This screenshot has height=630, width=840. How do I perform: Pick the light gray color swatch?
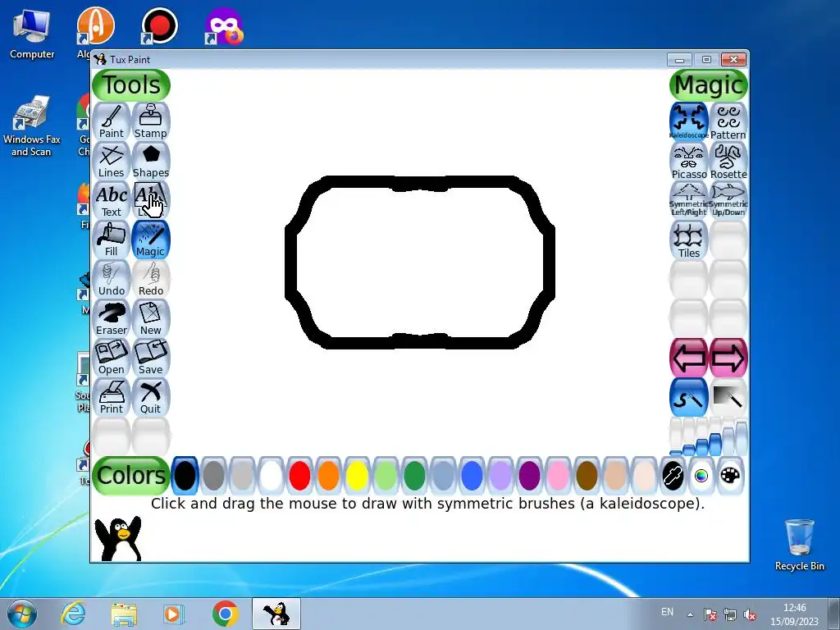pyautogui.click(x=243, y=476)
